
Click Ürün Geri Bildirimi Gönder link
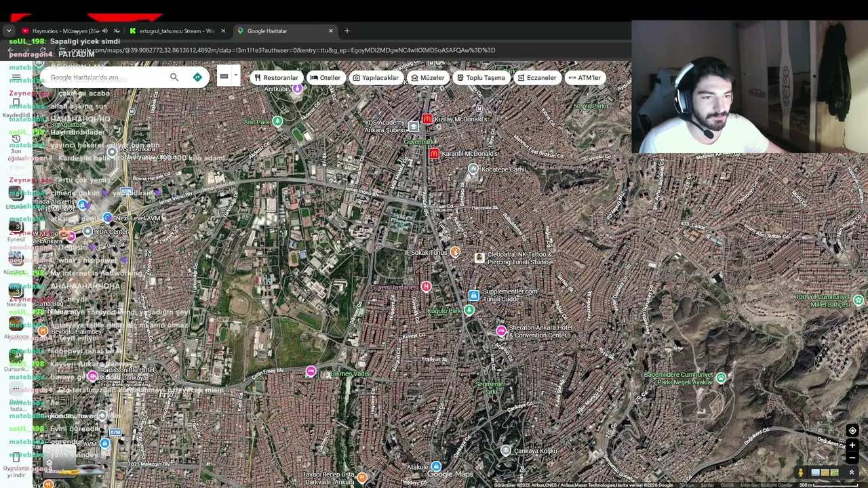tap(766, 485)
